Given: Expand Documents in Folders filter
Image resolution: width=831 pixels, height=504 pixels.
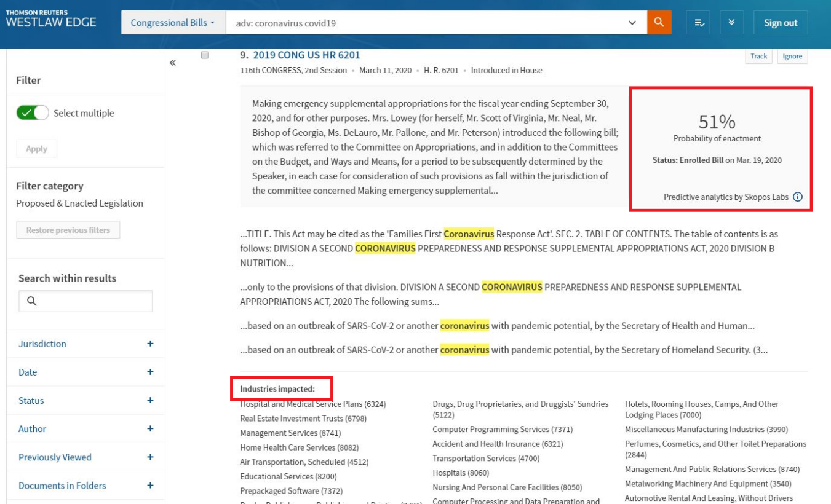Looking at the screenshot, I should point(150,486).
